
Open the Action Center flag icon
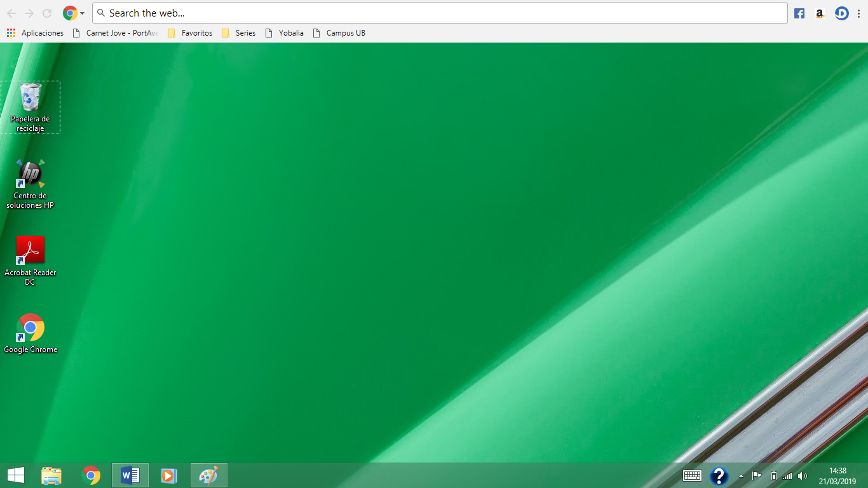click(x=757, y=475)
